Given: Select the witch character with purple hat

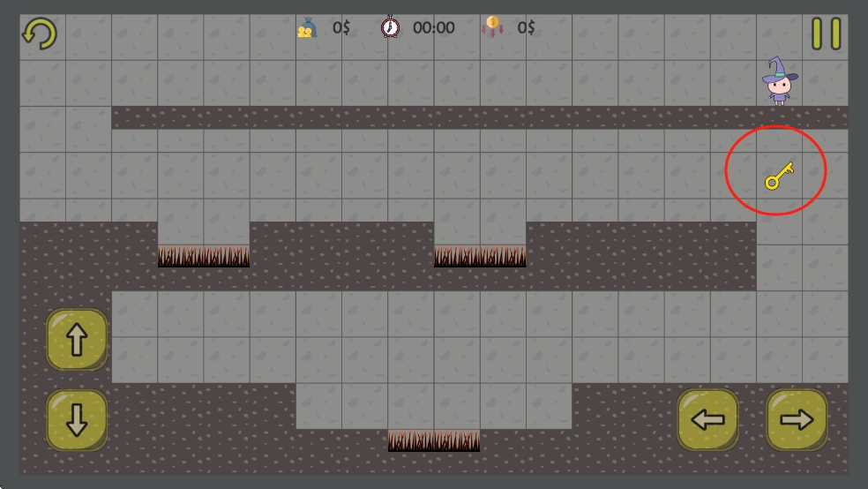Looking at the screenshot, I should click(x=780, y=81).
